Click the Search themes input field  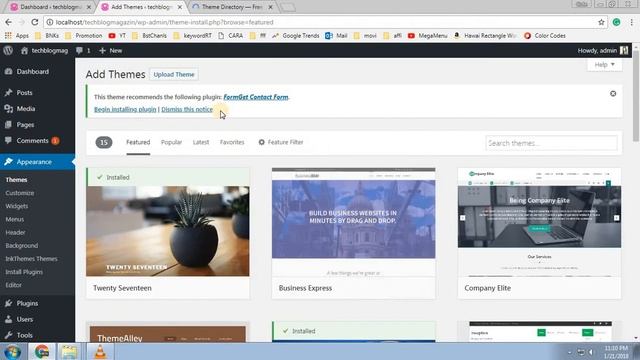(x=551, y=143)
